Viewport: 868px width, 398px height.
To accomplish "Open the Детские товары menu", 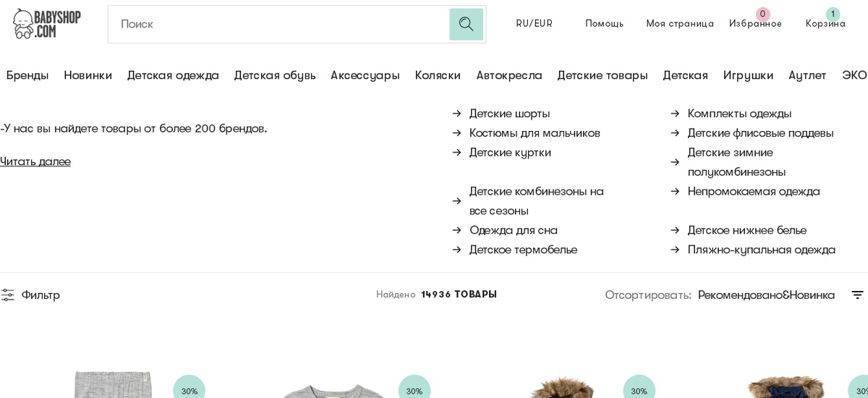I will pos(603,75).
